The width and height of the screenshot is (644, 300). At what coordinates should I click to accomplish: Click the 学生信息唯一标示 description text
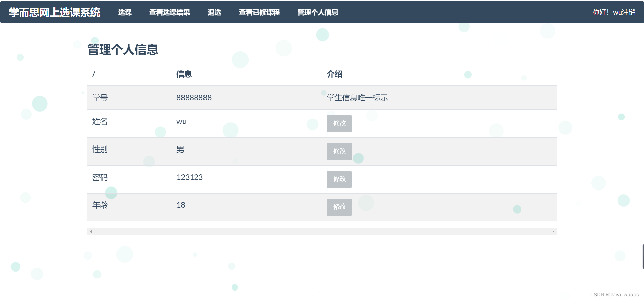358,98
